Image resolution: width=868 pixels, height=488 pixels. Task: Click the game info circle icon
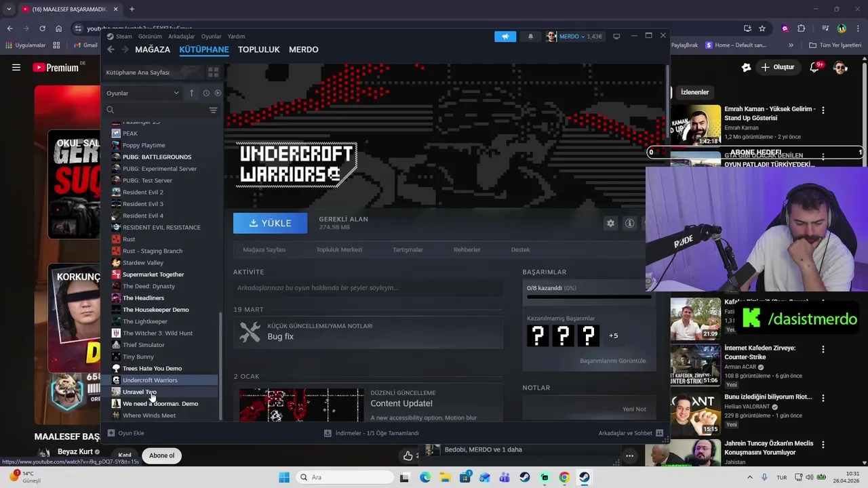630,223
